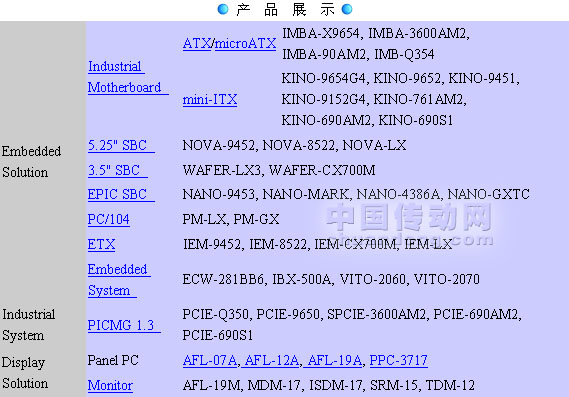This screenshot has height=397, width=569.
Task: Open the PICMG 1.3 link
Action: pos(124,325)
